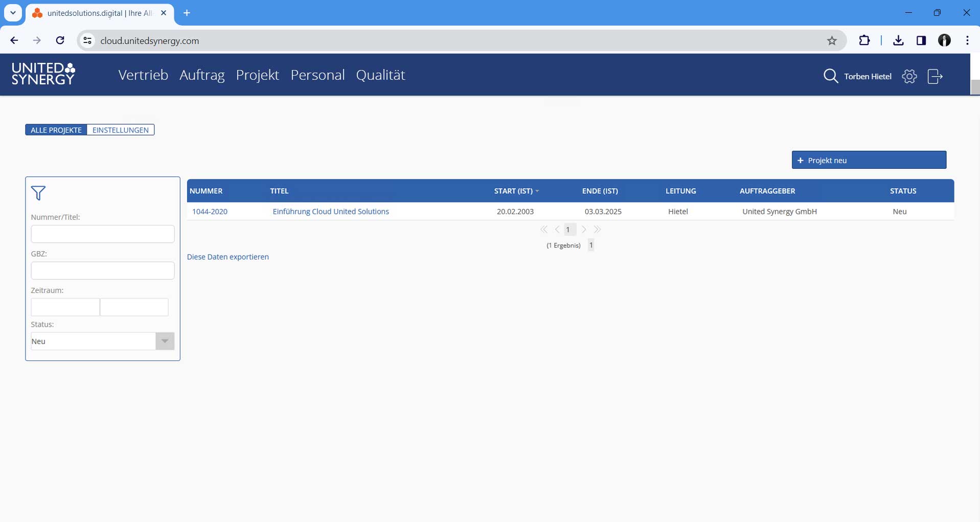Open settings via the gear icon

pos(909,76)
